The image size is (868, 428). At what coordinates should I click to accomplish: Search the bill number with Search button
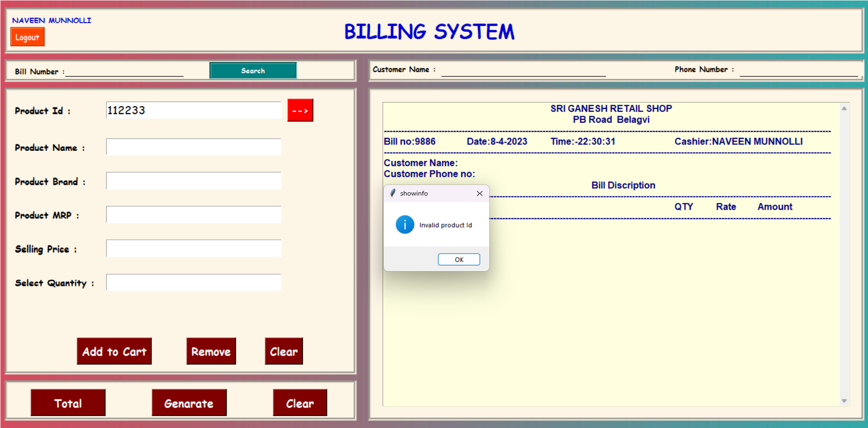coord(253,71)
